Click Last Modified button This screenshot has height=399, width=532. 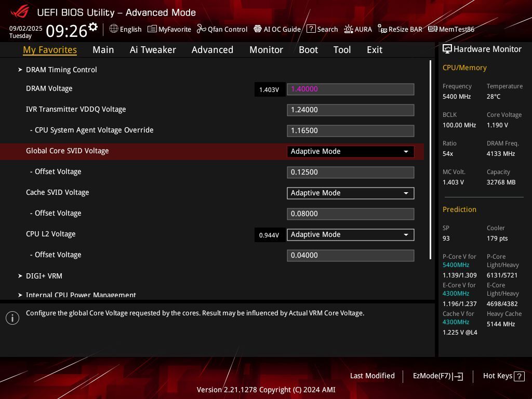click(372, 376)
